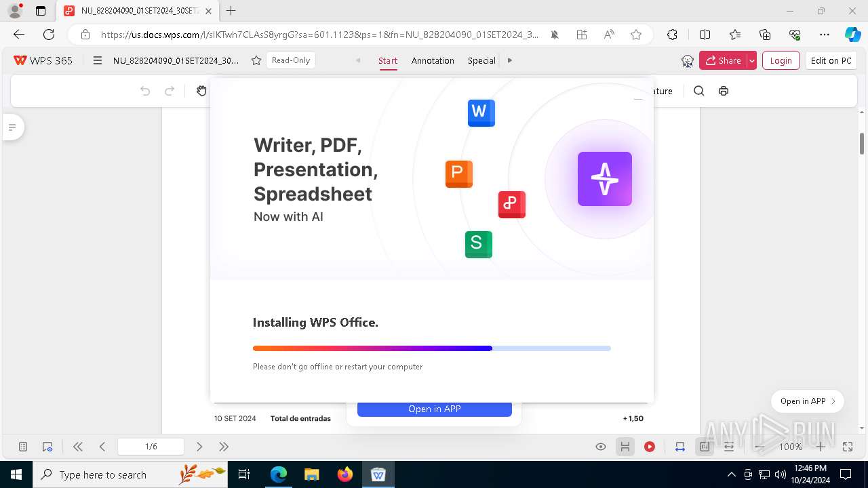Open the WPS 365 hamburger menu
This screenshot has width=868, height=488.
[98, 60]
